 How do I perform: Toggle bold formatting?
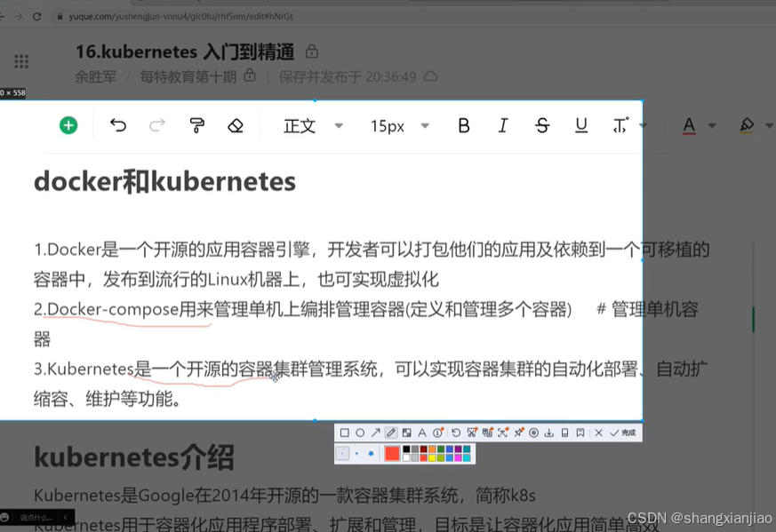pyautogui.click(x=464, y=125)
